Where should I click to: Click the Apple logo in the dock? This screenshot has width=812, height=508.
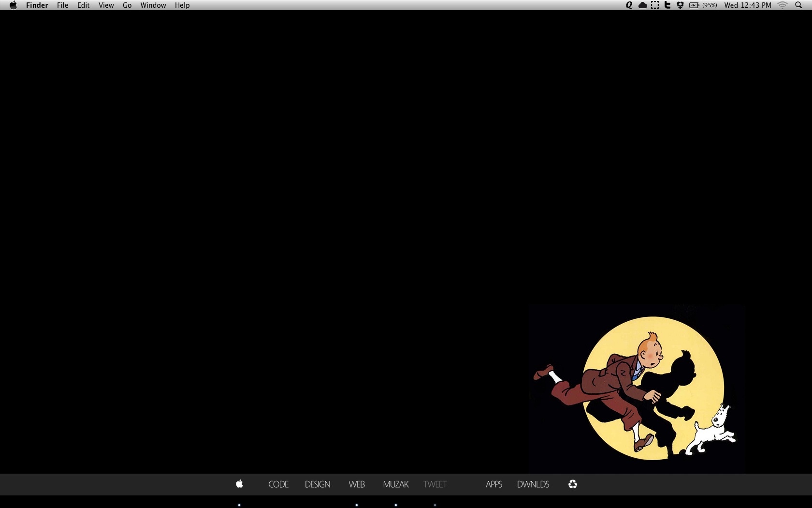[239, 484]
